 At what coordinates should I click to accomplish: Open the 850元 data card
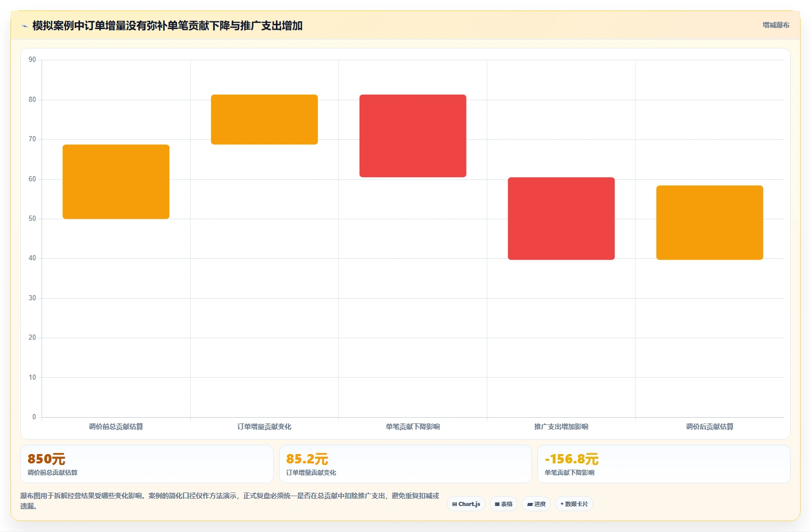[147, 464]
